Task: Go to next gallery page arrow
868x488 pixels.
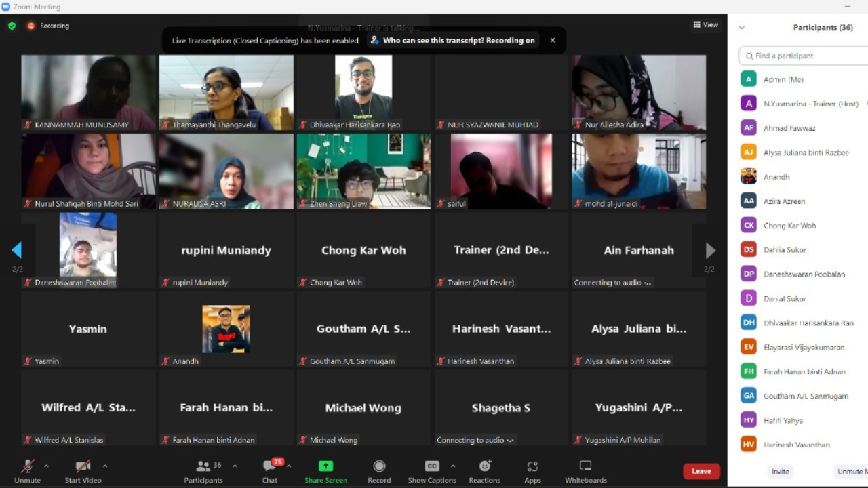Action: 710,250
